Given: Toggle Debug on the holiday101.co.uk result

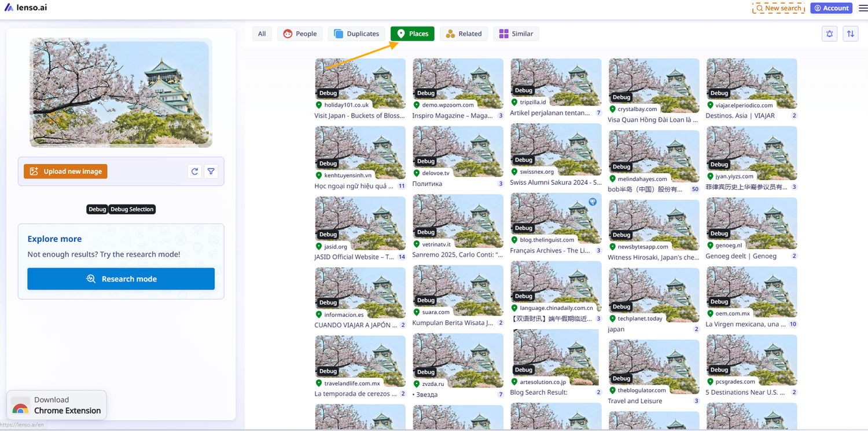Looking at the screenshot, I should (328, 93).
